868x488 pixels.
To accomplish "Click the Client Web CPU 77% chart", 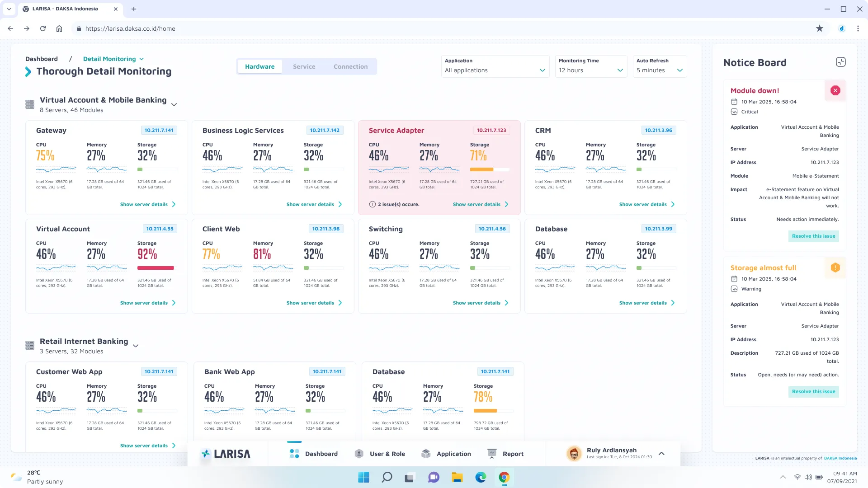I will [x=222, y=268].
